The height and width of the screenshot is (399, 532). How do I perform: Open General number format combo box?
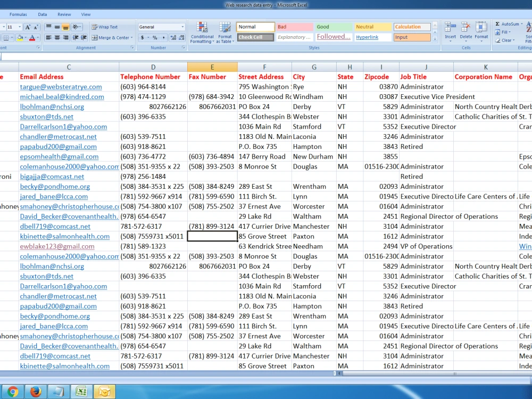[x=161, y=27]
